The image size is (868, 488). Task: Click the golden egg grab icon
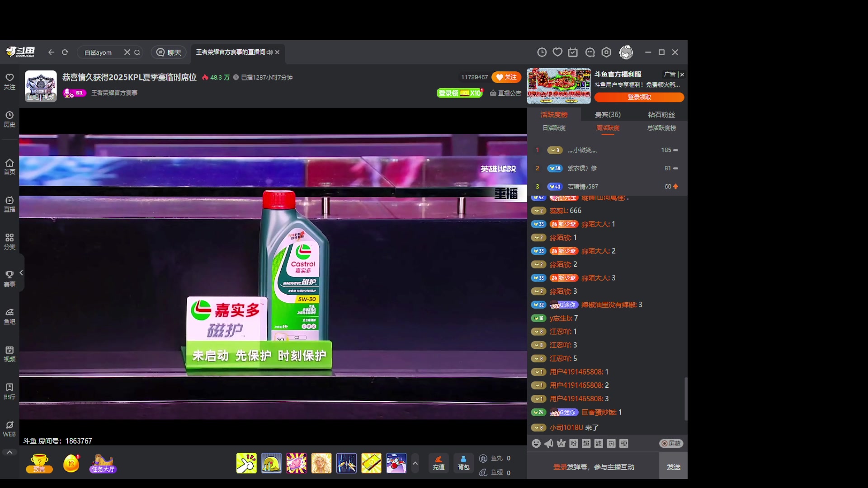coord(71,463)
